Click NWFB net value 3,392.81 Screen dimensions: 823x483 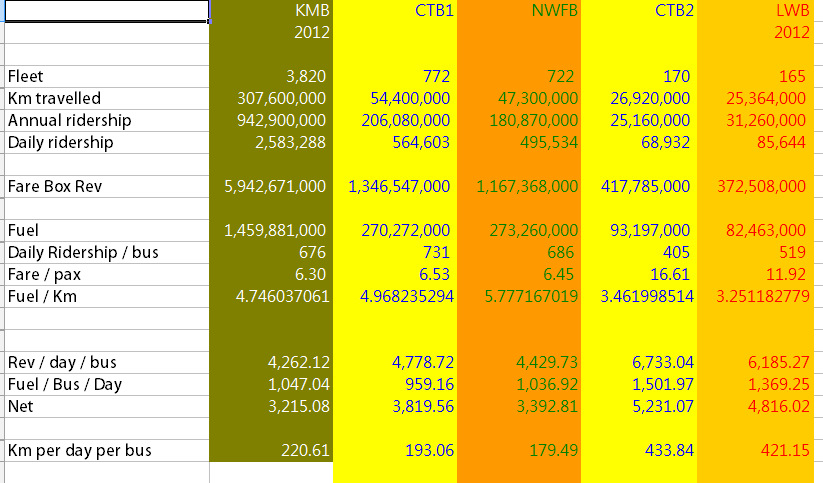[x=547, y=406]
